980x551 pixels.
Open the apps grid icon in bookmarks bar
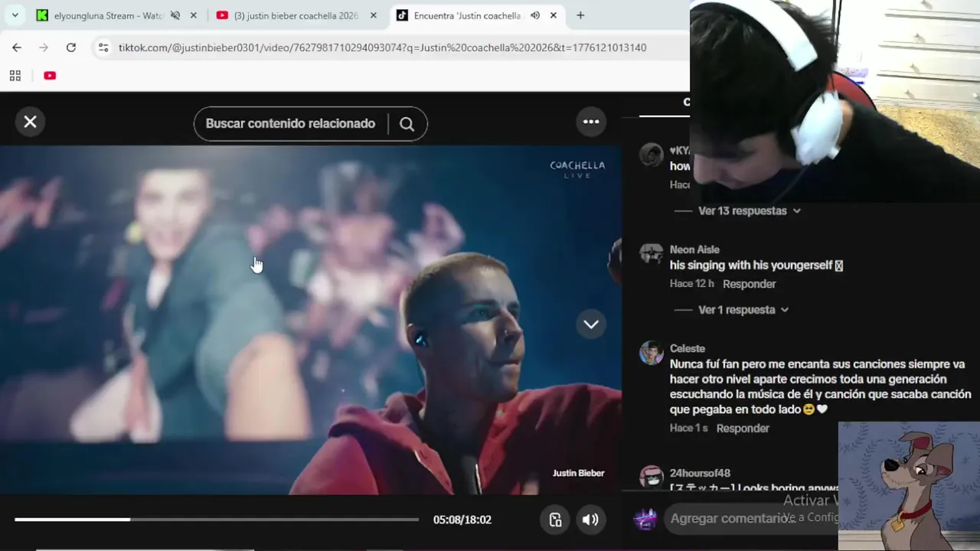(x=15, y=75)
